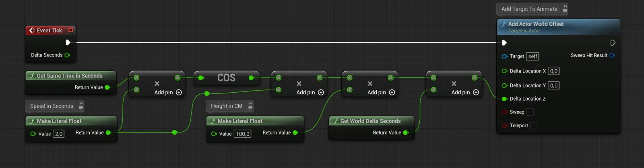Click the Value input pin of height Make Literal Float

click(214, 134)
